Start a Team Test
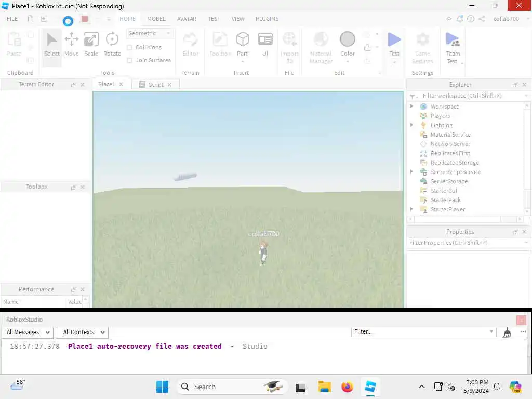Screen dimensions: 532x399 453,47
